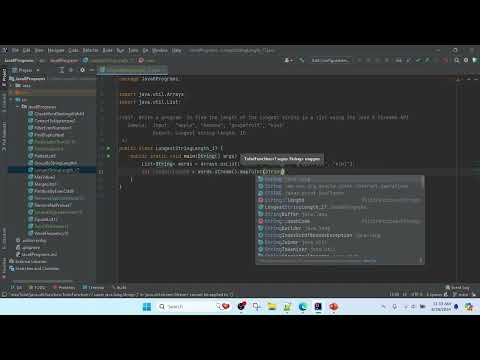Open the Navigate menu
Screen dimensions: 480x360
pos(56,50)
